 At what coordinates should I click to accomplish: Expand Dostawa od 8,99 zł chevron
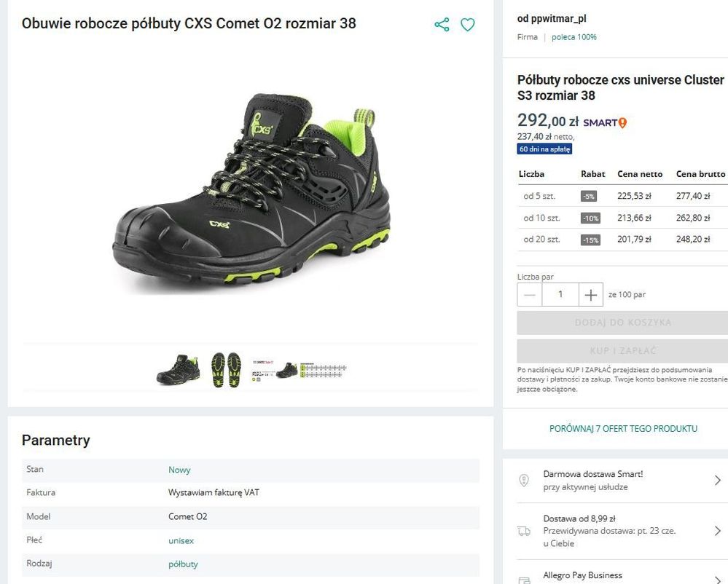717,531
